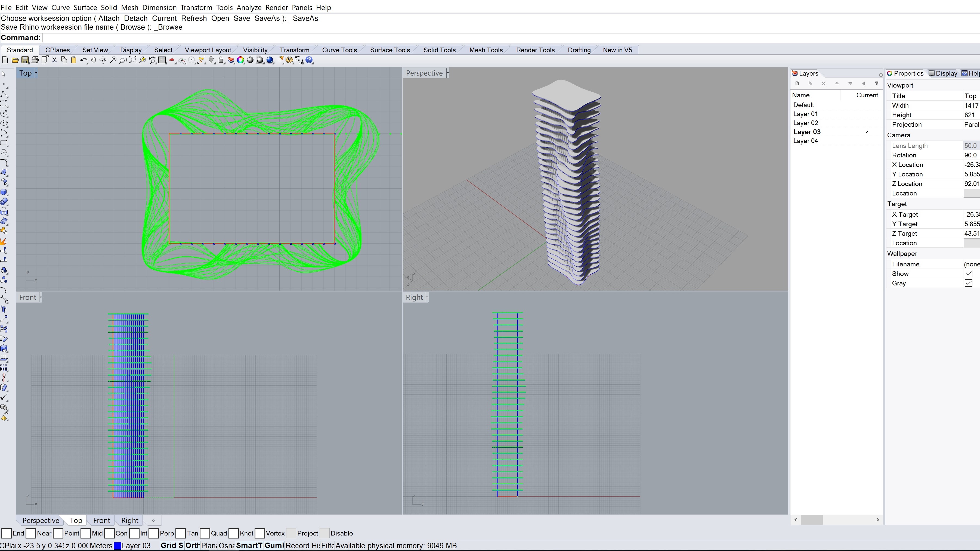980x551 pixels.
Task: Click the funnel filter icon in Layers
Action: pyautogui.click(x=877, y=84)
